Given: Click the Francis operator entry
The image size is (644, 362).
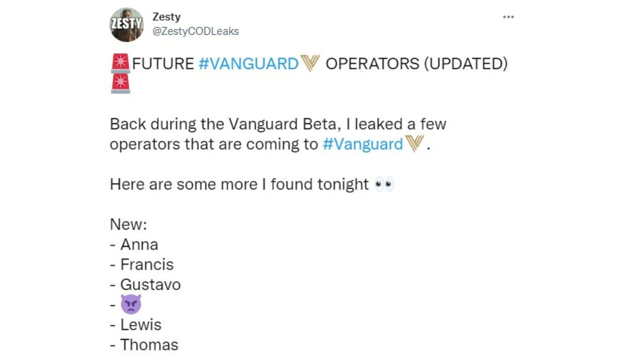Looking at the screenshot, I should coord(146,264).
